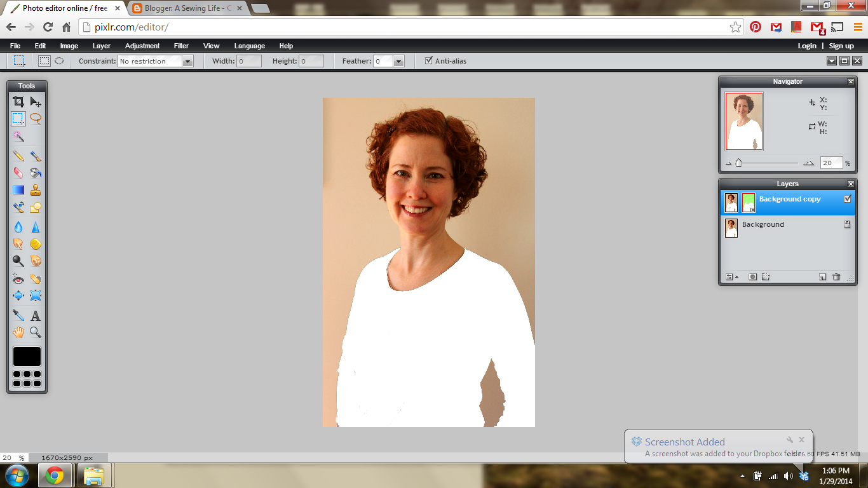
Task: Open the Adjustment menu
Action: 142,46
